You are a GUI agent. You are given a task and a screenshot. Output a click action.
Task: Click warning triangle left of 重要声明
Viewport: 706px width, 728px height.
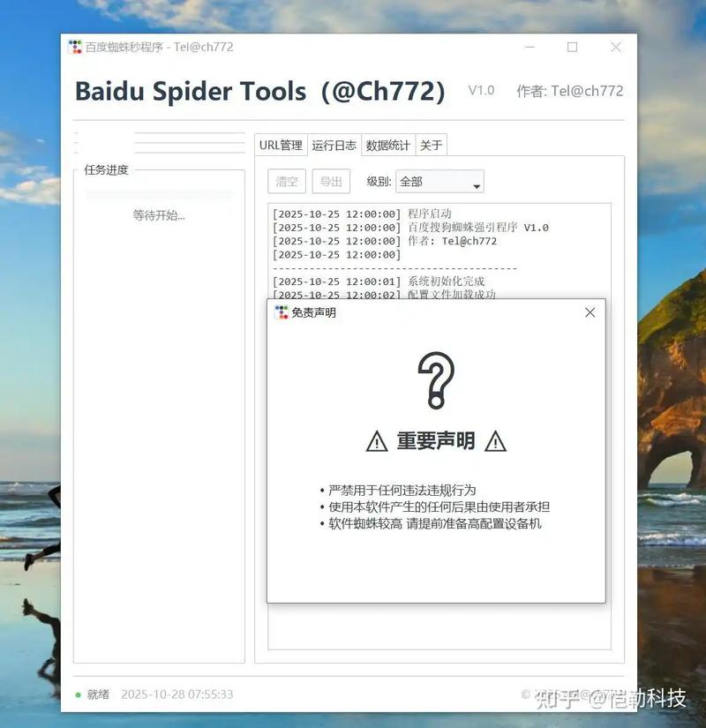tap(377, 441)
